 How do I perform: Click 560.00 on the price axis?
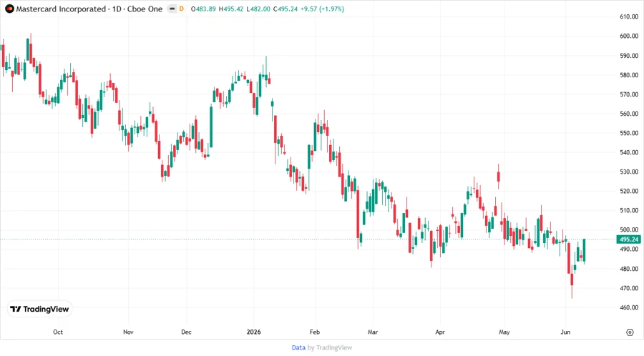(629, 114)
